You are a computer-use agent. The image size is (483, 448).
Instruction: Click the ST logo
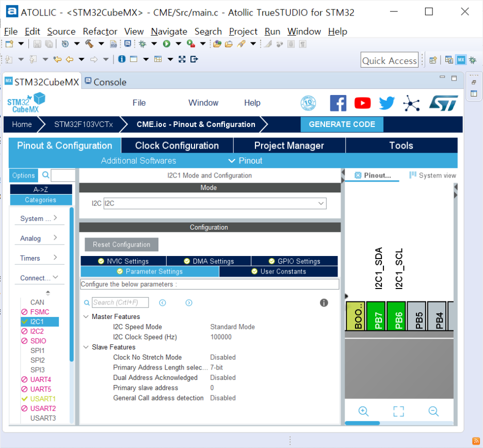444,103
